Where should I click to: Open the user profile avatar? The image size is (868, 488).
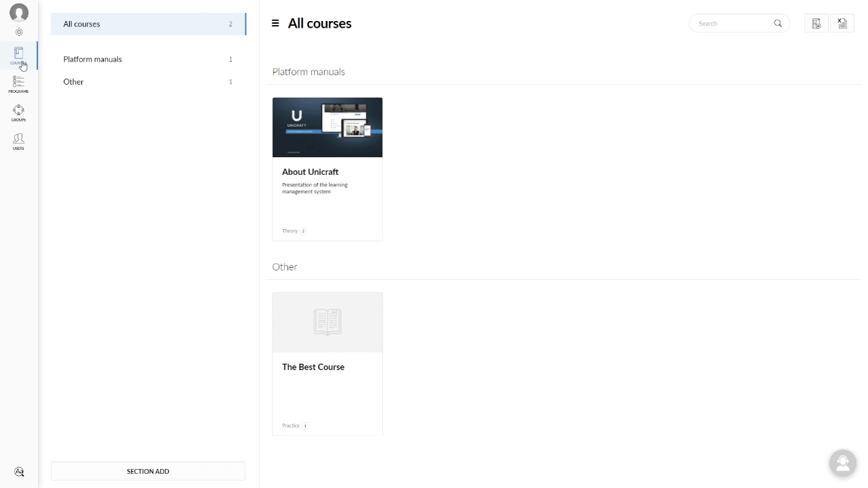coord(19,13)
